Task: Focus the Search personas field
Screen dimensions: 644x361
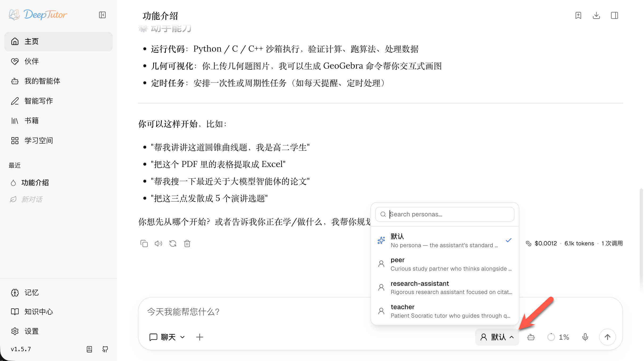Action: (445, 214)
